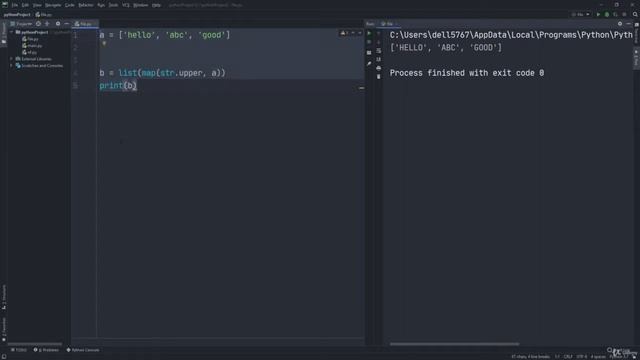Open the File menu

[15, 5]
